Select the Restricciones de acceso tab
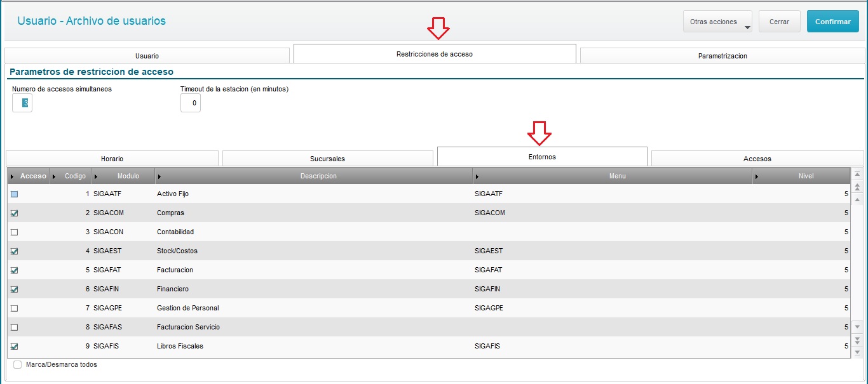Image resolution: width=868 pixels, height=384 pixels. 435,54
